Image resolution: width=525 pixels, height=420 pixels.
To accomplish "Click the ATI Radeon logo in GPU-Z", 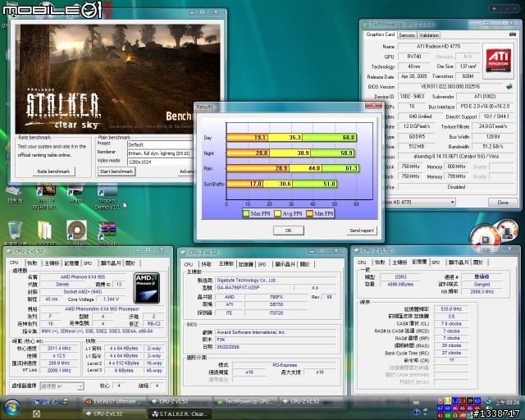I will click(498, 60).
